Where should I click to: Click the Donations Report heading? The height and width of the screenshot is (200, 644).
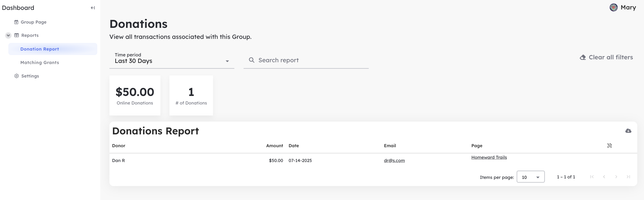click(155, 131)
